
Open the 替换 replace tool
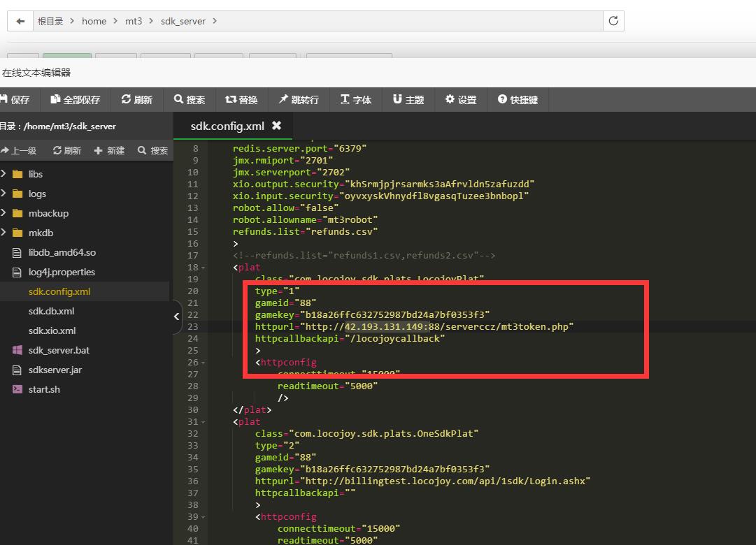click(x=241, y=100)
